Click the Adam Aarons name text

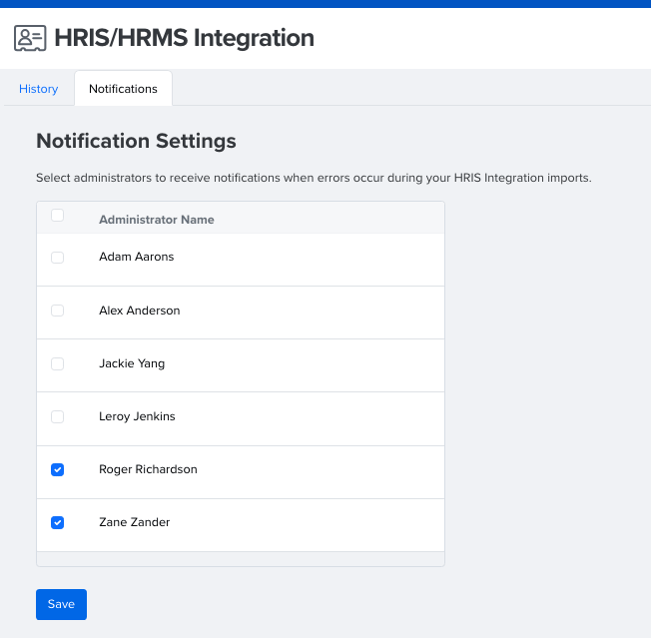click(x=136, y=257)
